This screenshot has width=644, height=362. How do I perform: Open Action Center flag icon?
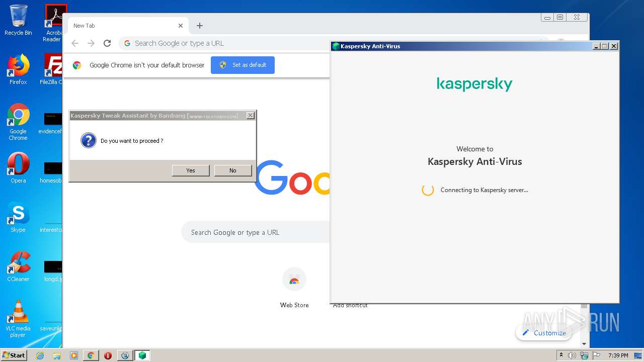pyautogui.click(x=596, y=355)
